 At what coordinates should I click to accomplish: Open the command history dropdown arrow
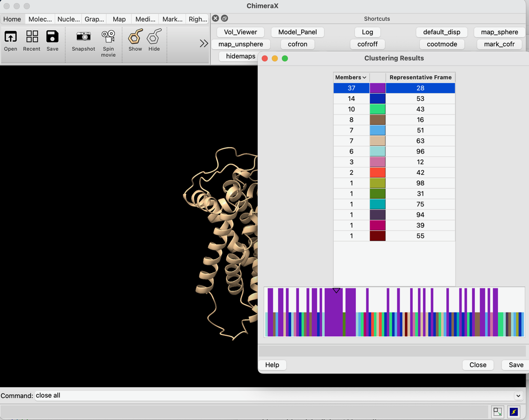click(518, 396)
